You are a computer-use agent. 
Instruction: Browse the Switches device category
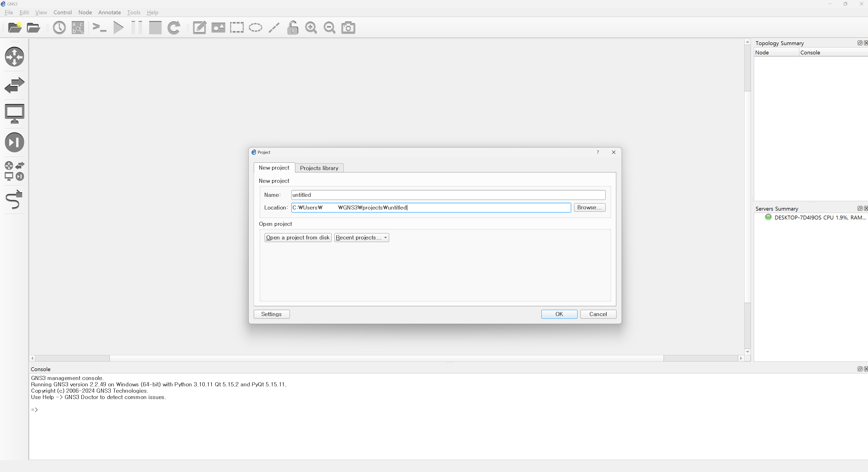(x=14, y=85)
